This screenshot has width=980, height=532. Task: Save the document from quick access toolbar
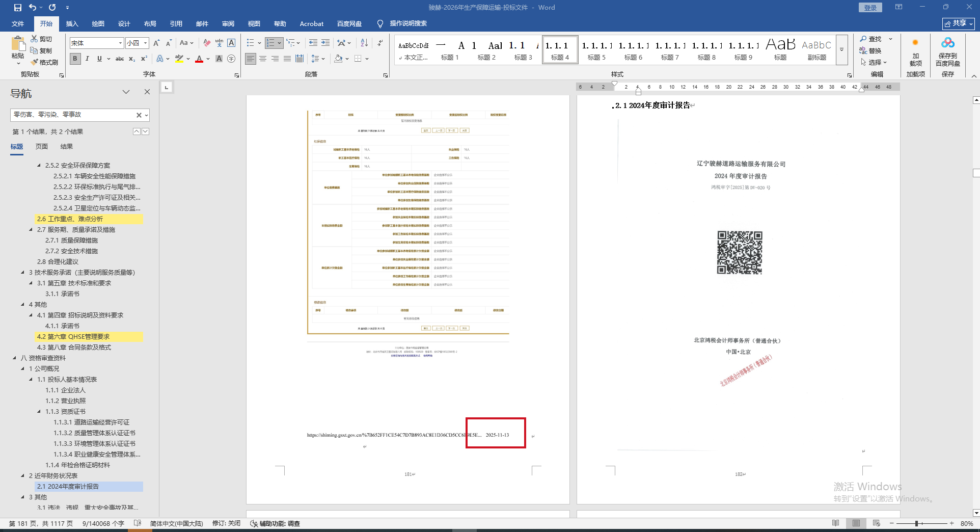pyautogui.click(x=17, y=7)
